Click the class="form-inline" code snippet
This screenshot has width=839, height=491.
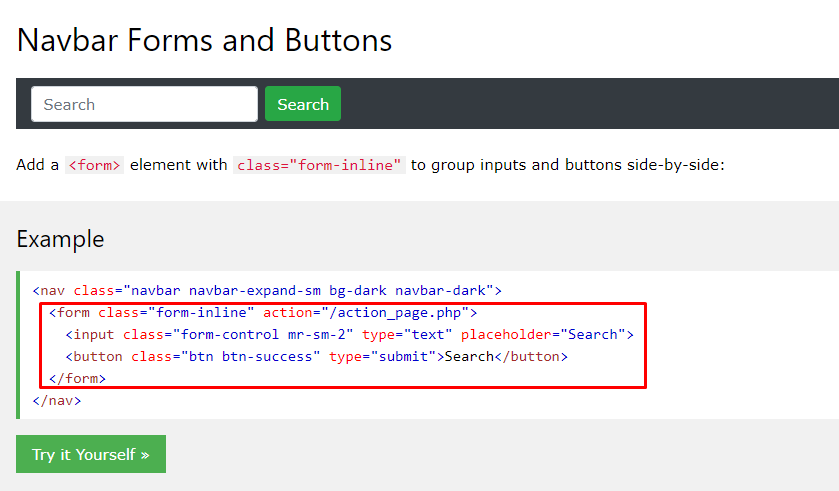point(319,165)
